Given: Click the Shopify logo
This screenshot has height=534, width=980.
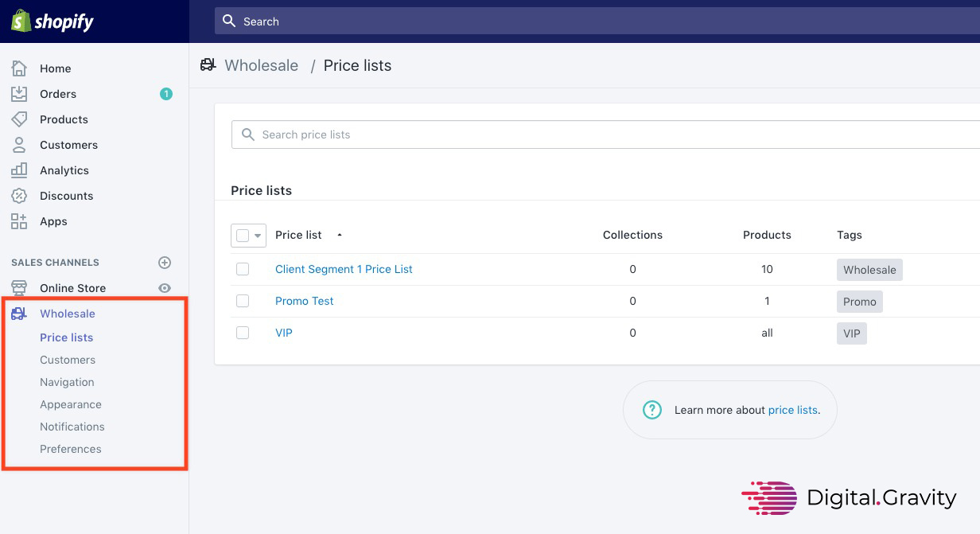Looking at the screenshot, I should [52, 21].
